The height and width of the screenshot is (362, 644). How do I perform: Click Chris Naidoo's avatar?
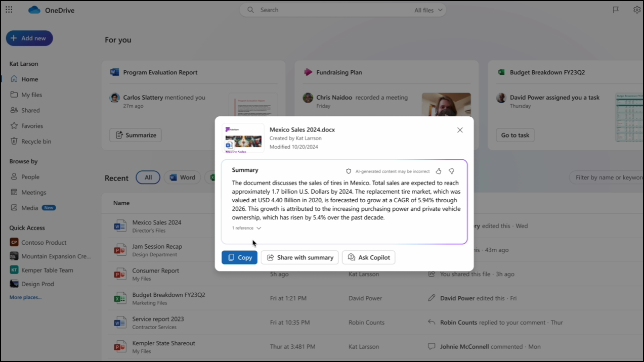308,98
